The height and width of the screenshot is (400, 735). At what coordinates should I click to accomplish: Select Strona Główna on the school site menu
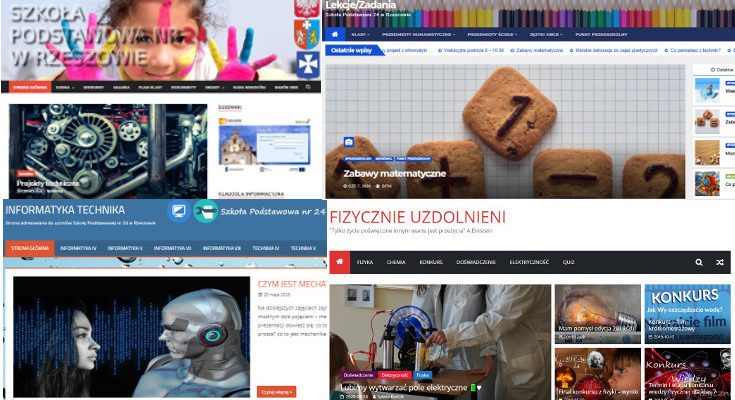click(30, 87)
